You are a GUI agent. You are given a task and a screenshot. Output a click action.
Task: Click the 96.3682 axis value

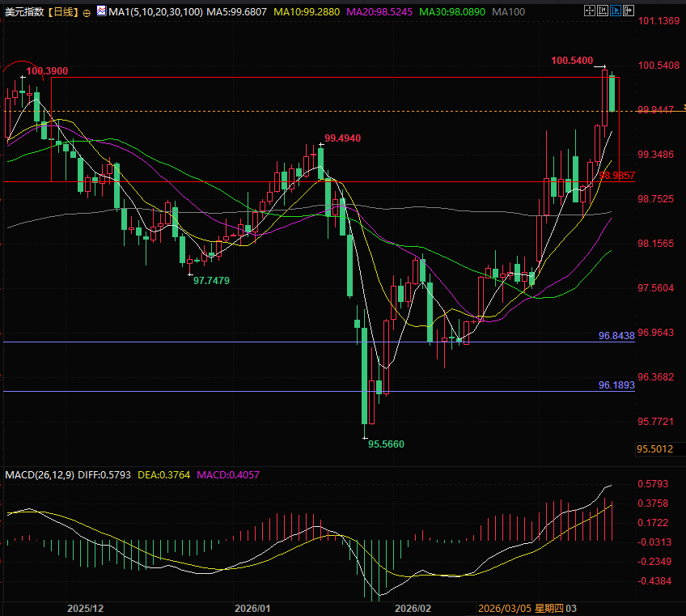point(656,377)
